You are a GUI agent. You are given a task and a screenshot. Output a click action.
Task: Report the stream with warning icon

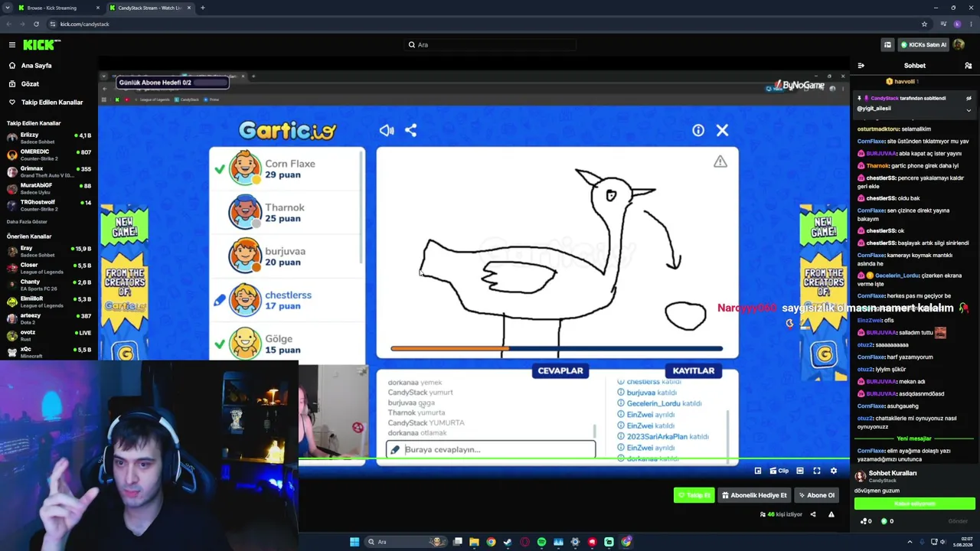pyautogui.click(x=831, y=514)
